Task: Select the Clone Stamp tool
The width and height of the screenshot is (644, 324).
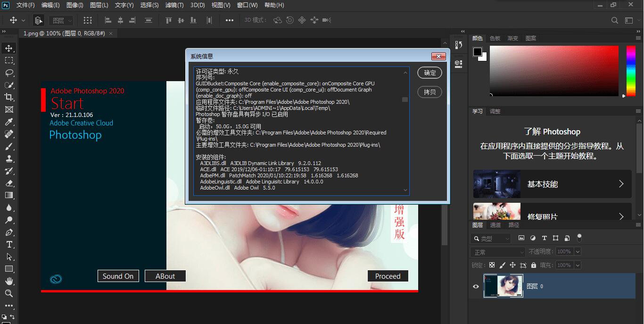Action: pos(9,158)
